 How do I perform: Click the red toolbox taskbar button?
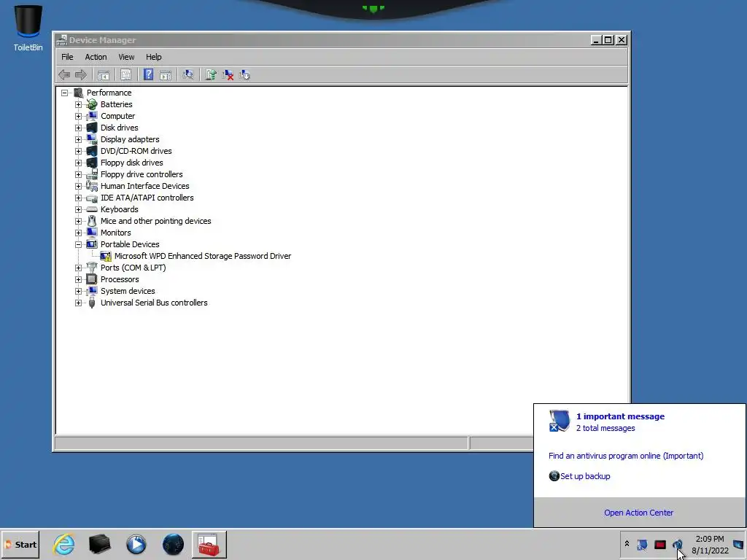tap(209, 544)
